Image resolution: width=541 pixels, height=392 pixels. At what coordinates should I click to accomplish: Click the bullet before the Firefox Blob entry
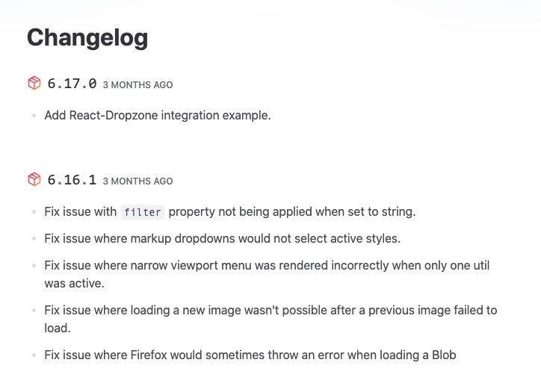tap(34, 355)
